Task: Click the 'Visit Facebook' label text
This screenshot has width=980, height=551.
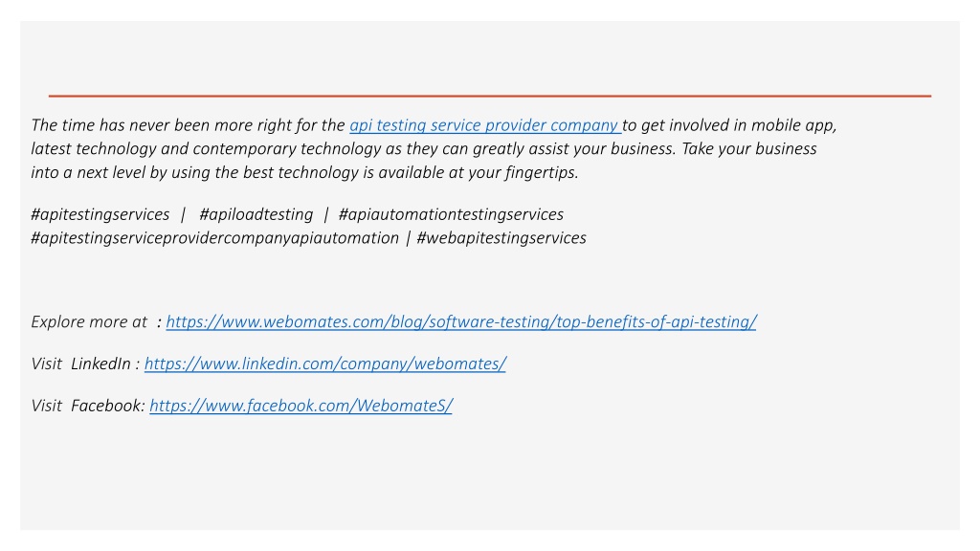Action: click(x=87, y=406)
